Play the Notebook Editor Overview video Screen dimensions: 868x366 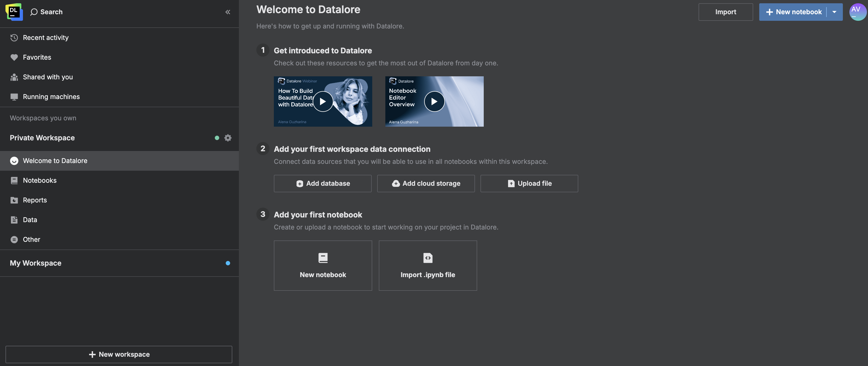click(434, 101)
